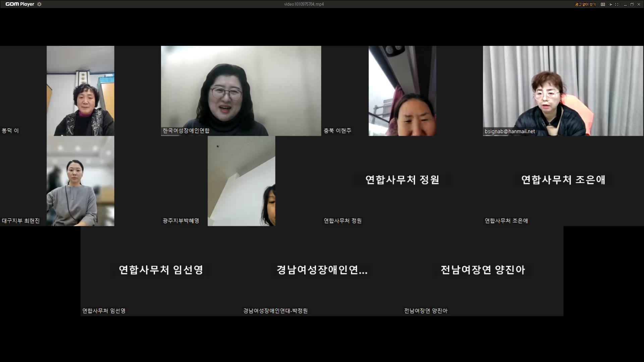Click the 광주지부박혜영 name label
644x362 pixels.
tap(181, 221)
